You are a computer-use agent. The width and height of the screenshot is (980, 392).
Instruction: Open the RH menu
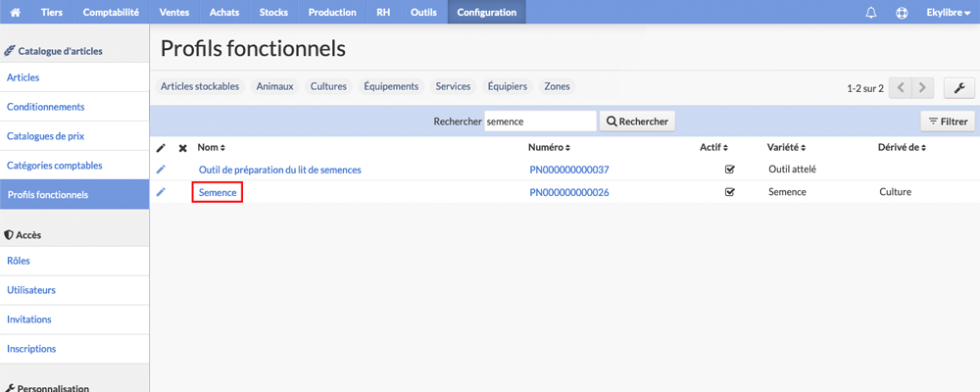[383, 12]
